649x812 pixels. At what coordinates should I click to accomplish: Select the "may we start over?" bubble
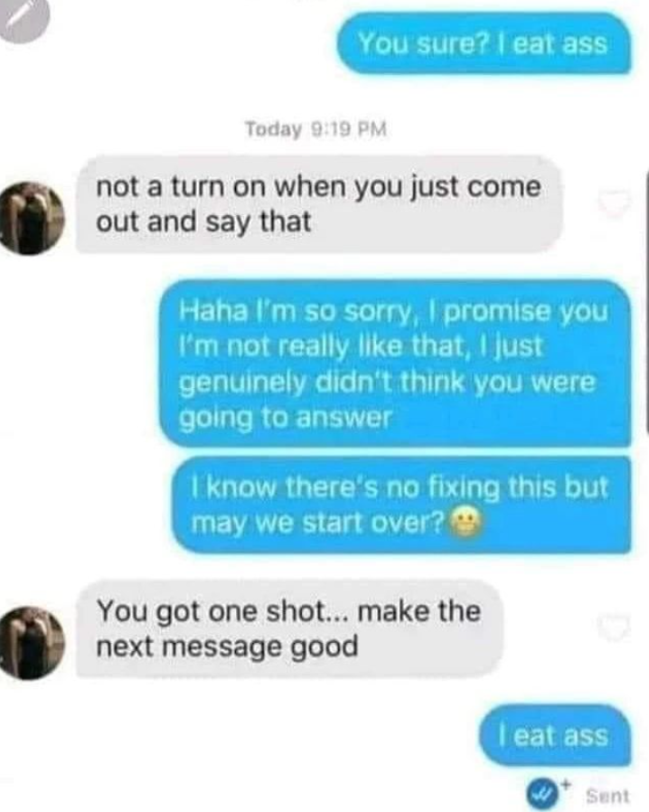click(x=401, y=505)
